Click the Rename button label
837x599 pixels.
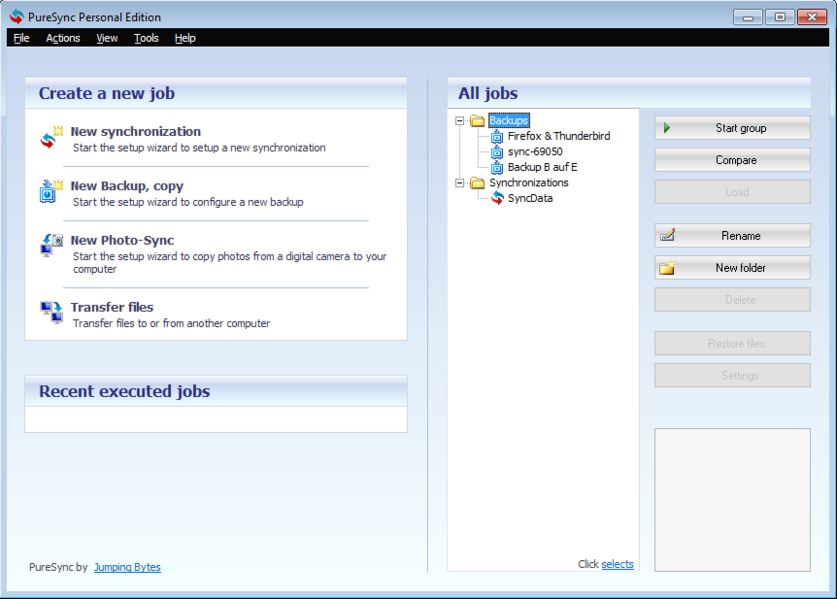tap(740, 235)
